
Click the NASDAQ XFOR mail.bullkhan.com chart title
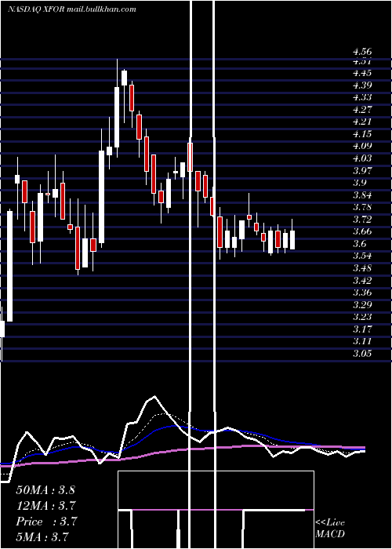(72, 9)
